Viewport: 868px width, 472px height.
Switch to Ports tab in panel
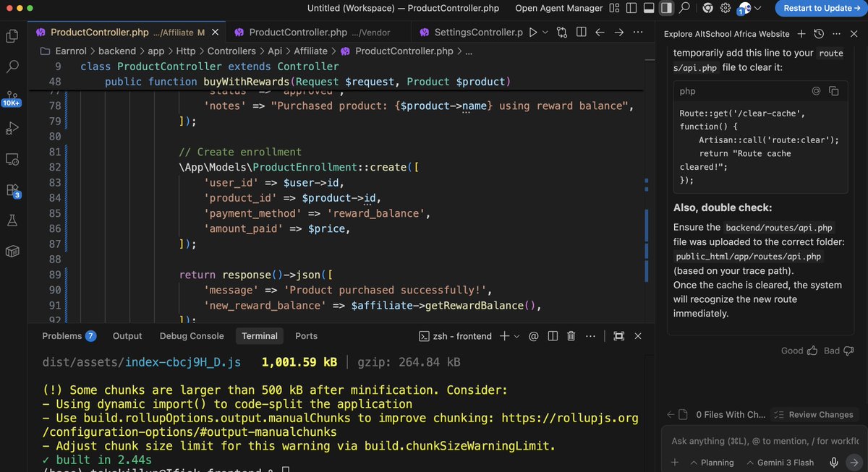tap(306, 336)
